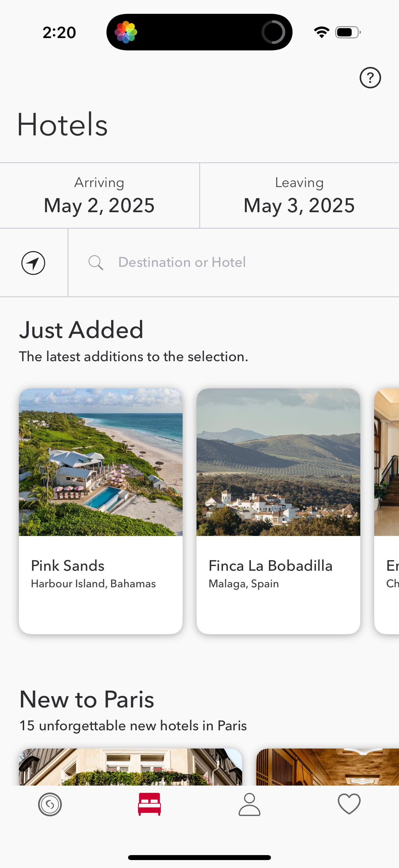Open the help question mark icon
399x868 pixels.
click(x=370, y=78)
